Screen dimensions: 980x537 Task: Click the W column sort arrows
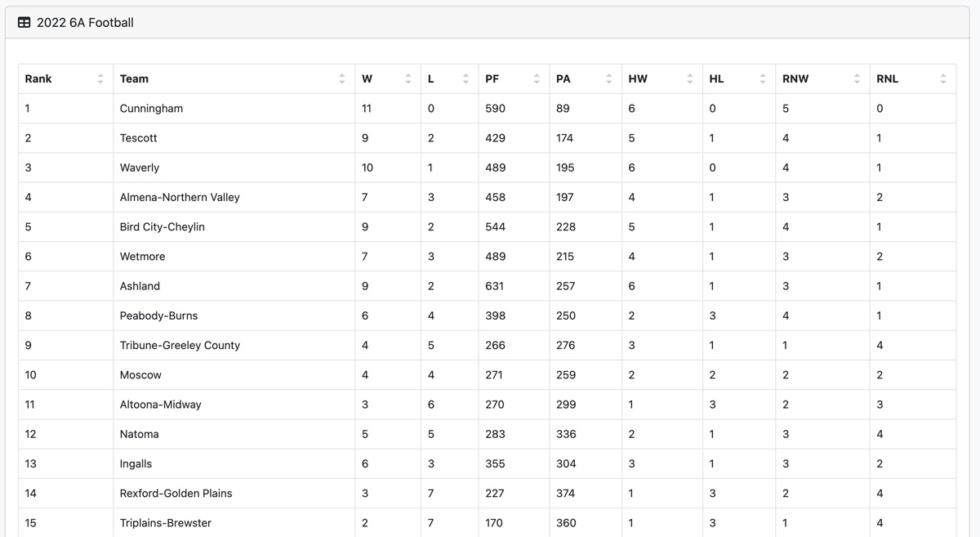[x=408, y=79]
